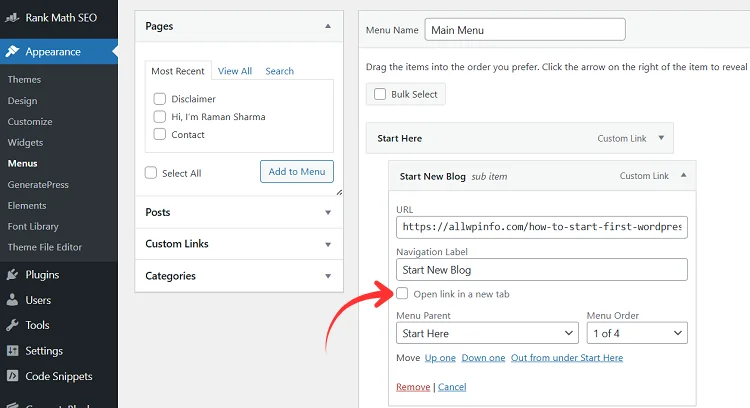750x408 pixels.
Task: Expand the Custom Links panel
Action: coord(328,244)
